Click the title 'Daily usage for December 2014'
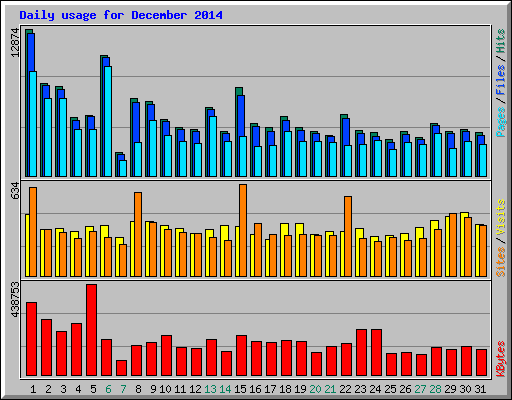 pyautogui.click(x=121, y=15)
